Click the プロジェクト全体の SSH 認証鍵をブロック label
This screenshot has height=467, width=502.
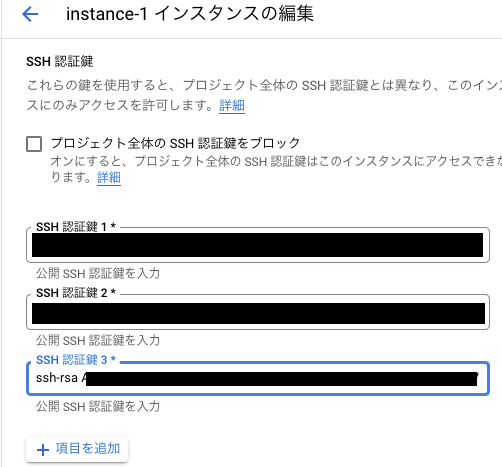(x=176, y=143)
